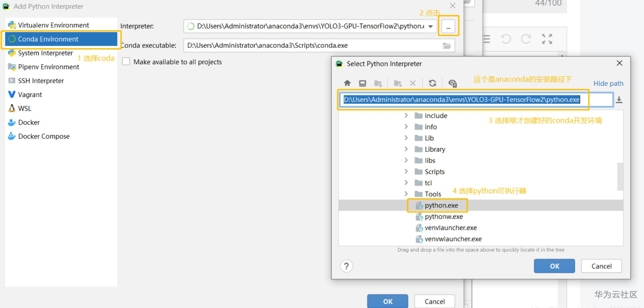Enable Make available to all projects
Viewport: 644px width, 308px height.
pyautogui.click(x=126, y=62)
